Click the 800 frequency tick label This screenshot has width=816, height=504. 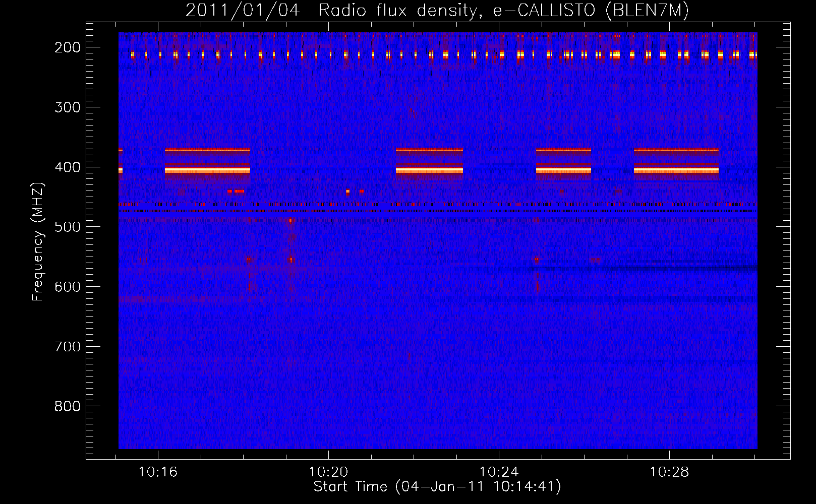pos(68,406)
